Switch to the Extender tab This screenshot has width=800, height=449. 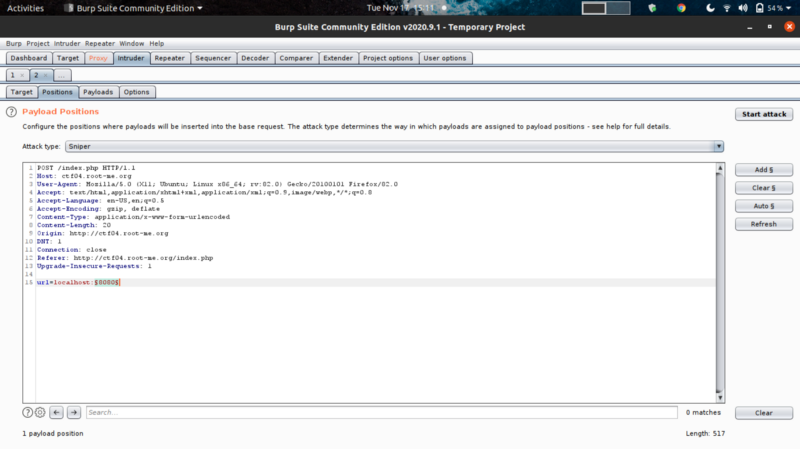[338, 58]
